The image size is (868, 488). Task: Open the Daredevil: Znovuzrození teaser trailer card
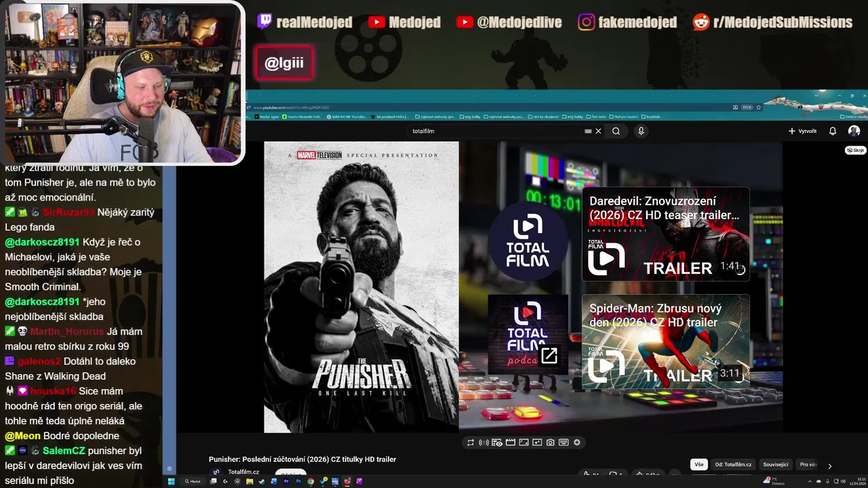[x=666, y=234]
